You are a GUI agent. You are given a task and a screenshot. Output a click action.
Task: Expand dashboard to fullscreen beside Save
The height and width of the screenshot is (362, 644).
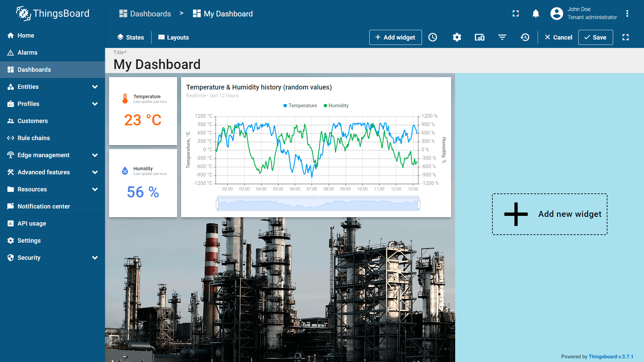[626, 37]
